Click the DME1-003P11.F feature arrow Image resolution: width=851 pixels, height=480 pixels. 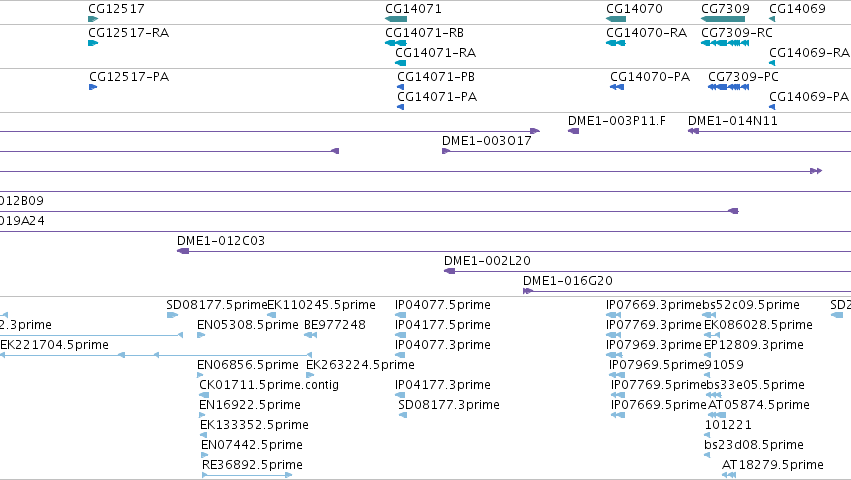point(573,131)
